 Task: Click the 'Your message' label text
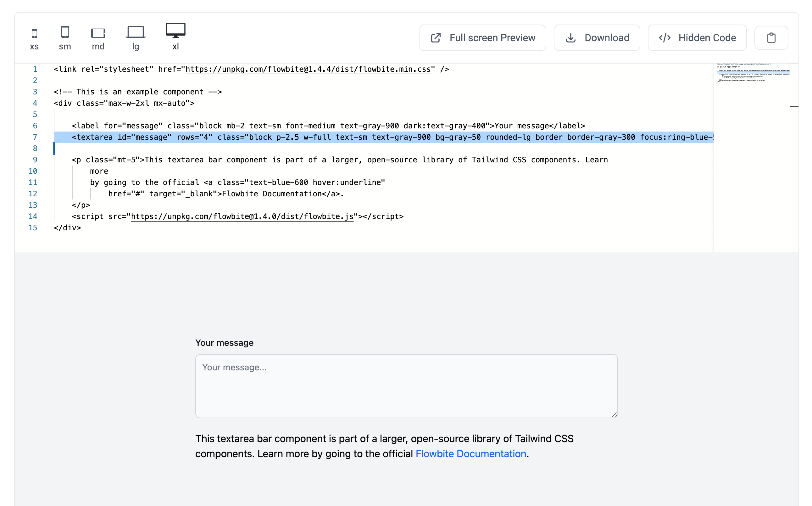click(x=224, y=343)
